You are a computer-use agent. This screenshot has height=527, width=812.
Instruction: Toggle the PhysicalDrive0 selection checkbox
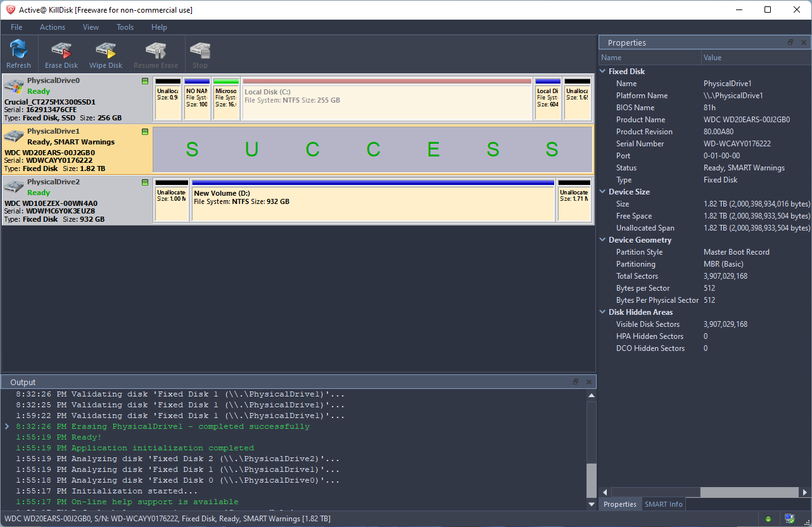click(x=145, y=81)
